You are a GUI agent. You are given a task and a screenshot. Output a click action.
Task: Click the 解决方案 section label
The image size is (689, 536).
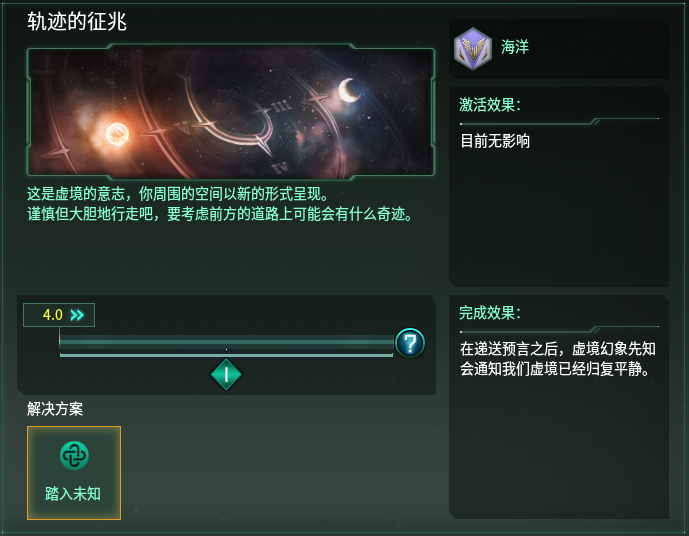click(x=55, y=409)
